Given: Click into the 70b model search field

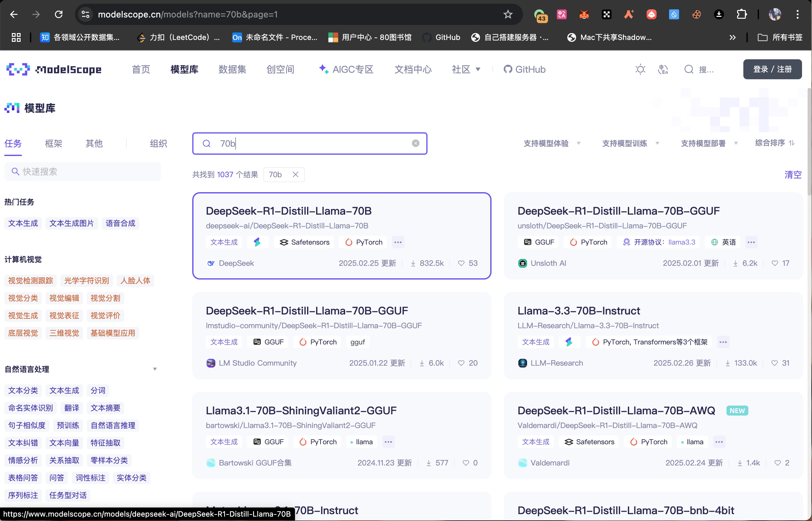Looking at the screenshot, I should 309,144.
